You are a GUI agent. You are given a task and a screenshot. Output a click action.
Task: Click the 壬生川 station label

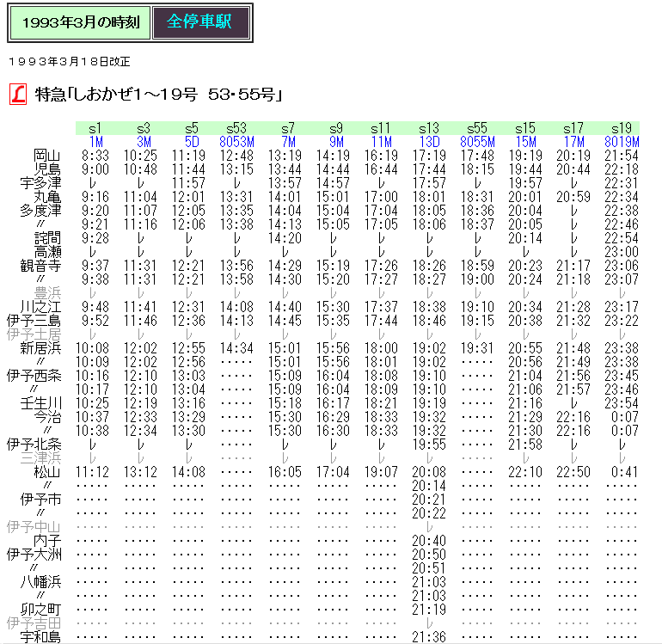40,403
